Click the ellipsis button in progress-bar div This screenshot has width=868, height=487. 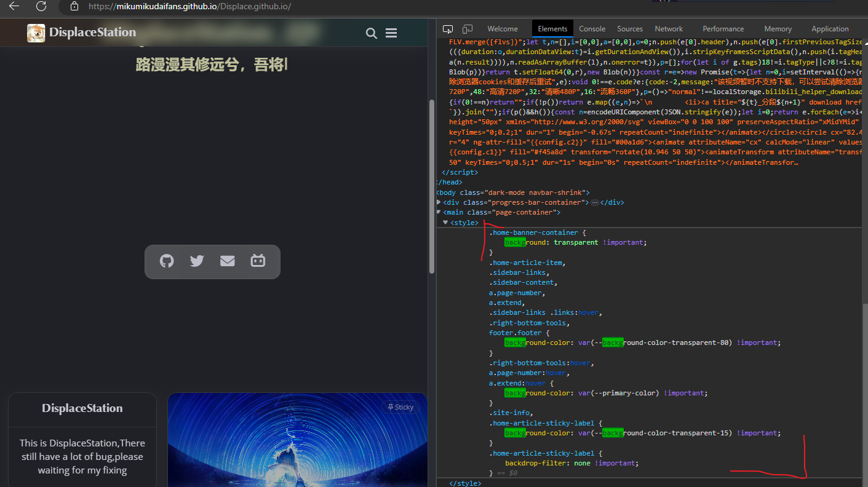coord(594,202)
